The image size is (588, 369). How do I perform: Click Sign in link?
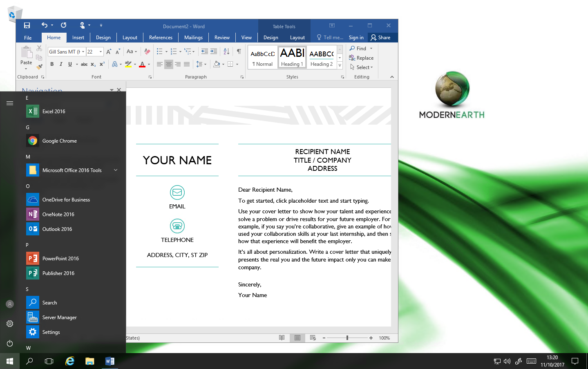pyautogui.click(x=356, y=38)
